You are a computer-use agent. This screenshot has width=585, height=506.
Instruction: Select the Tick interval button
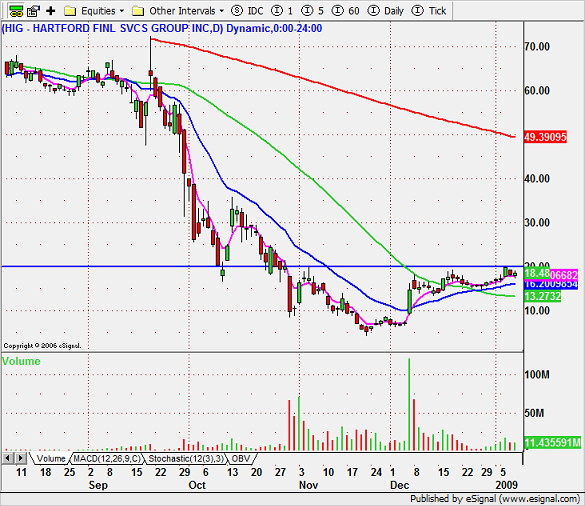pyautogui.click(x=429, y=11)
